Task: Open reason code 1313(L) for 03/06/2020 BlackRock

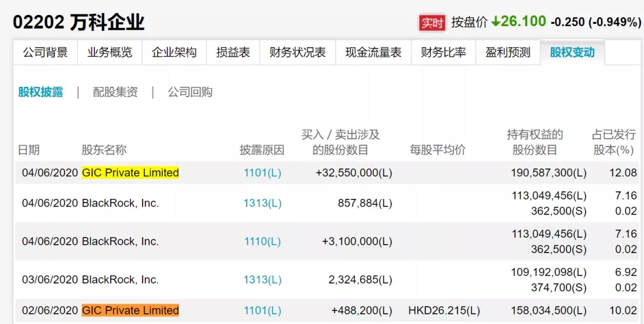Action: [262, 280]
